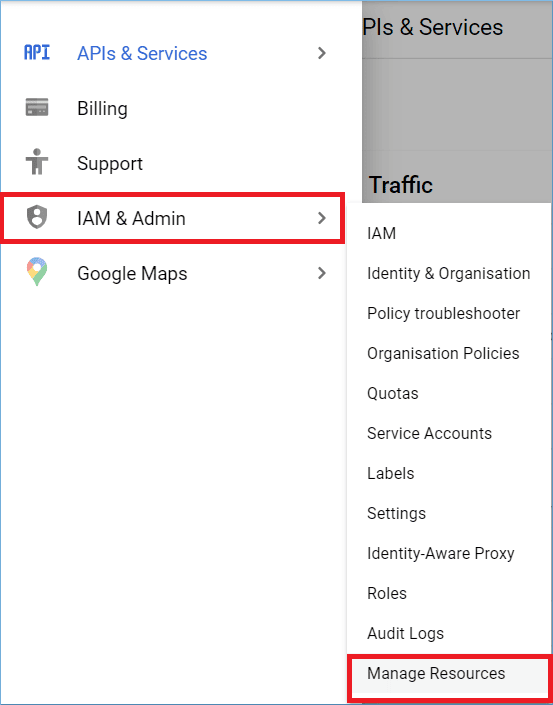Choose Labels from the submenu

[x=390, y=473]
